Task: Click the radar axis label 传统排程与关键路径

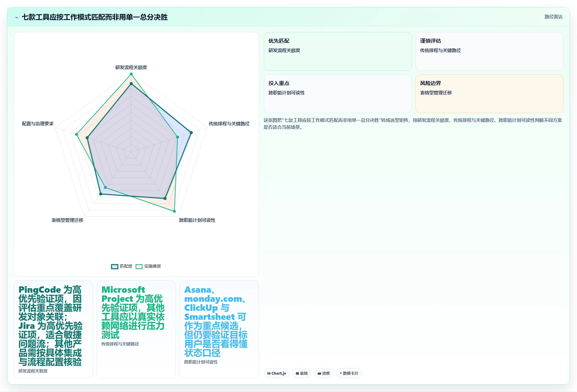Action: [229, 124]
